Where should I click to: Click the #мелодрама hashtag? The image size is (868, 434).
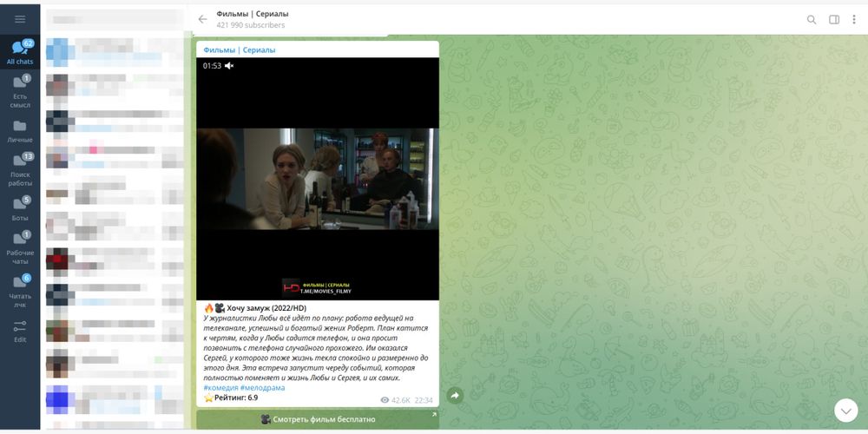(262, 388)
